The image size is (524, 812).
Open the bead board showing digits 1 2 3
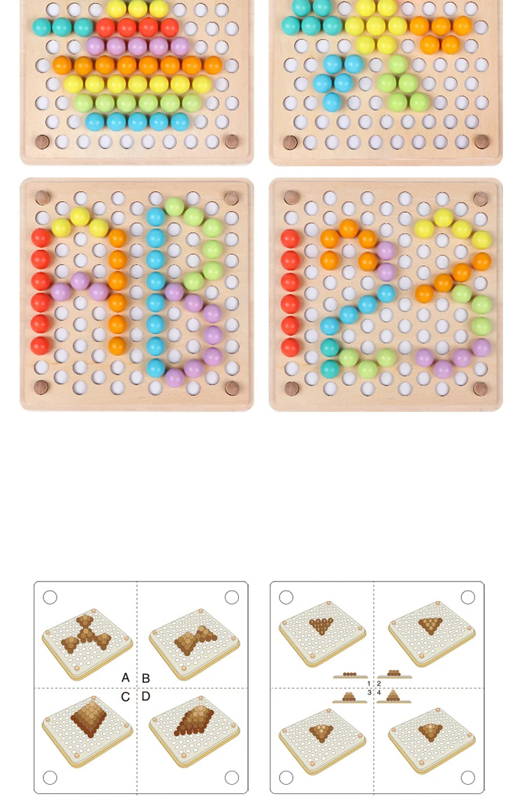[386, 295]
